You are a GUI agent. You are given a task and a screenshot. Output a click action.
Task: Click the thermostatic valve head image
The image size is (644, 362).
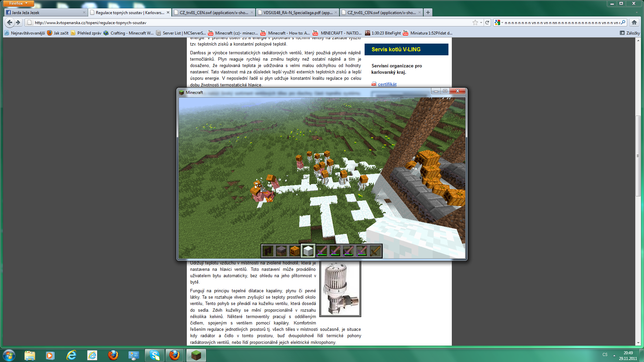coord(340,289)
